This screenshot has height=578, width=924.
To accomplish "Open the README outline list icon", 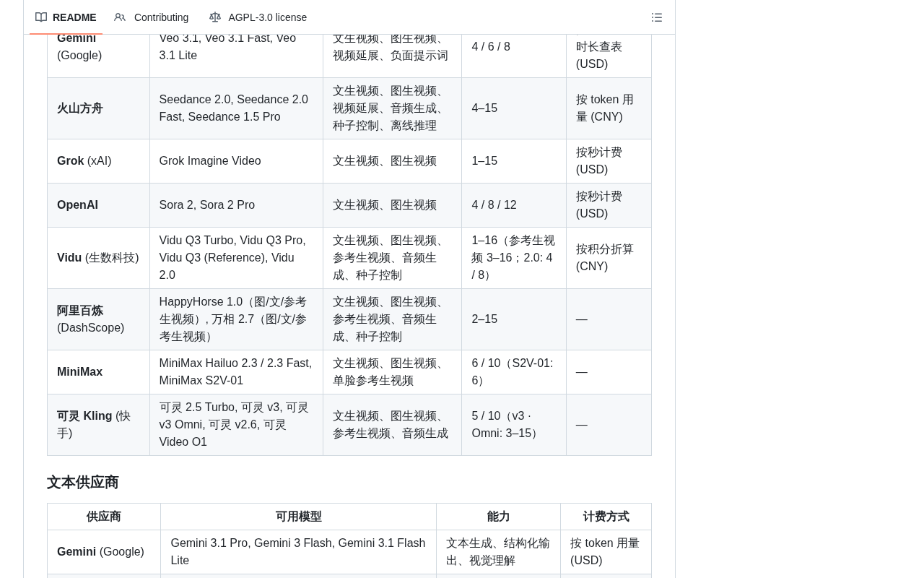I will click(x=657, y=17).
